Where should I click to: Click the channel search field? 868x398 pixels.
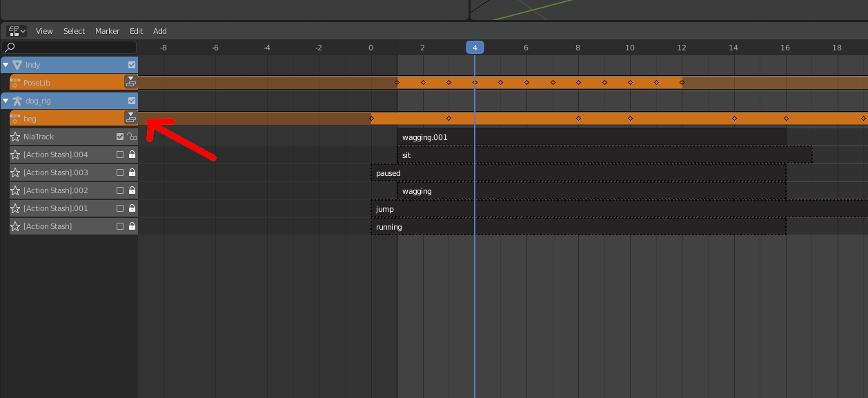[x=69, y=48]
